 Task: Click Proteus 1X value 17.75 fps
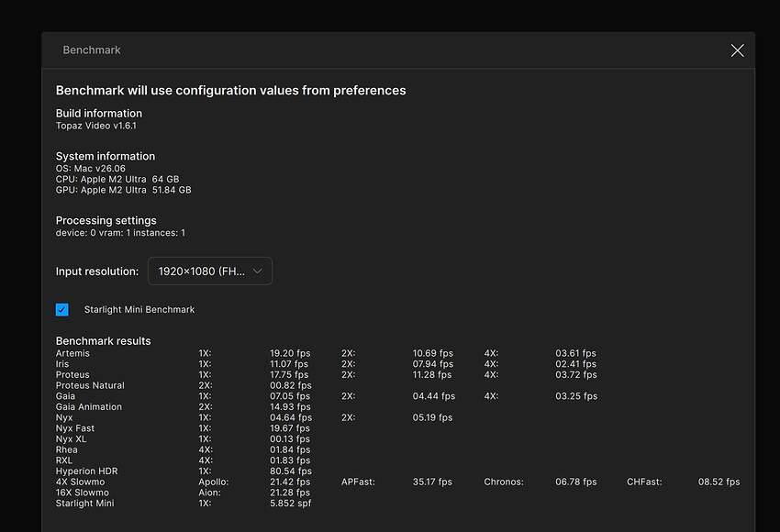pyautogui.click(x=289, y=374)
